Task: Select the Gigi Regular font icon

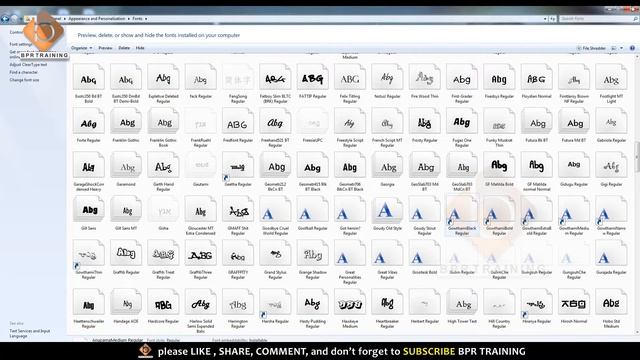Action: (611, 166)
